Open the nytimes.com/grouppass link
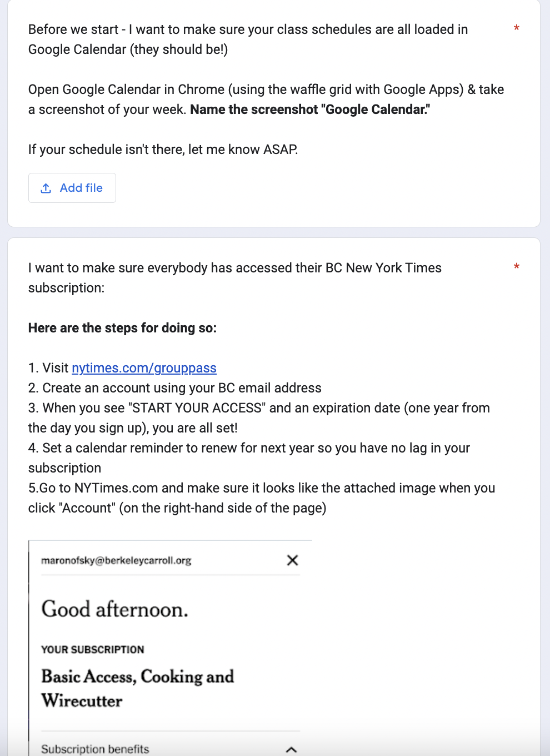Screen dimensions: 550x756 point(144,368)
